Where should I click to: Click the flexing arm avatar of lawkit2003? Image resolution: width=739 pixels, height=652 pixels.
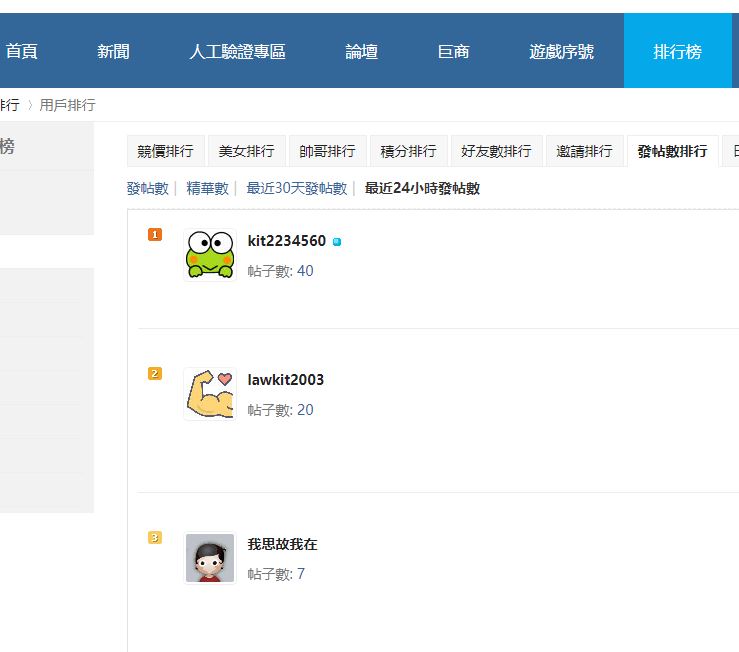[210, 393]
